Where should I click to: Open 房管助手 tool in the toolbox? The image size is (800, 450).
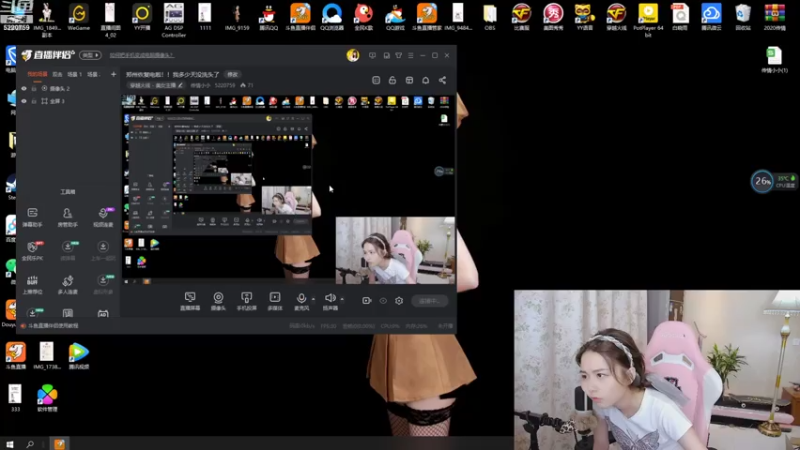(67, 217)
